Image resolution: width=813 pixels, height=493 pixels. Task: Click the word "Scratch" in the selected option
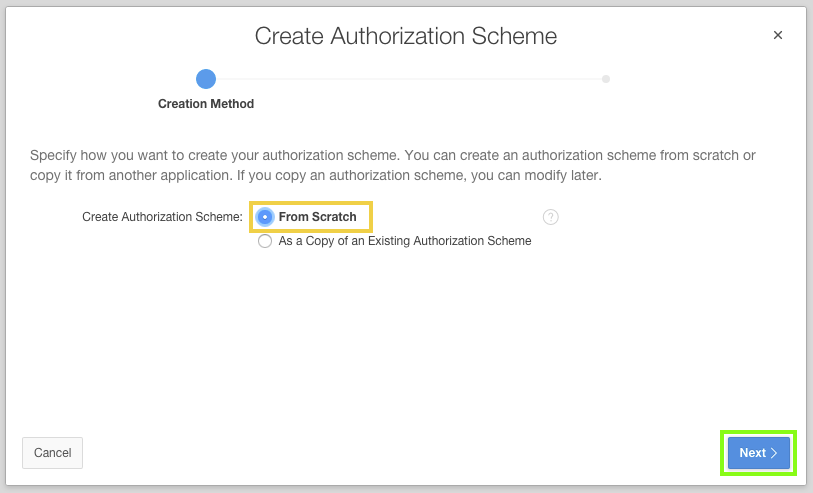coord(334,217)
